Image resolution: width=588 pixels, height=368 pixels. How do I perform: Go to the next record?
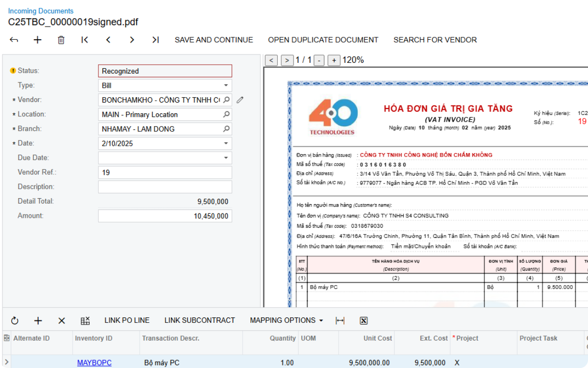click(132, 40)
